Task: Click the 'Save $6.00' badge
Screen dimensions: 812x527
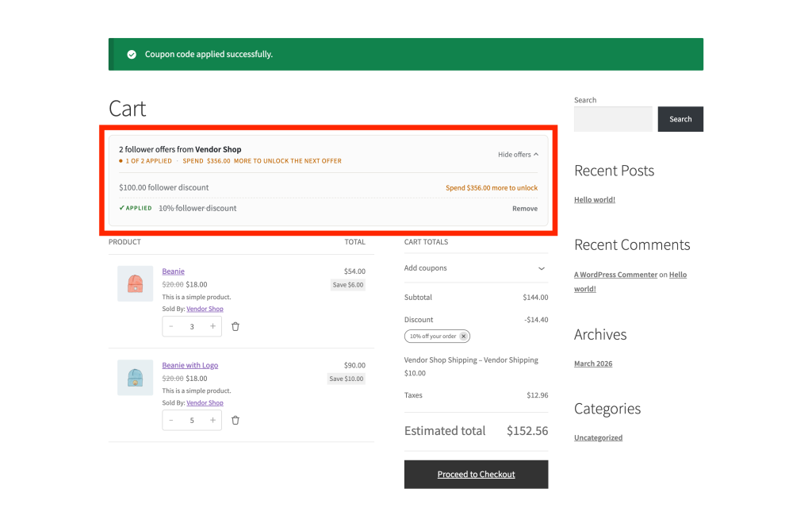Action: tap(348, 284)
